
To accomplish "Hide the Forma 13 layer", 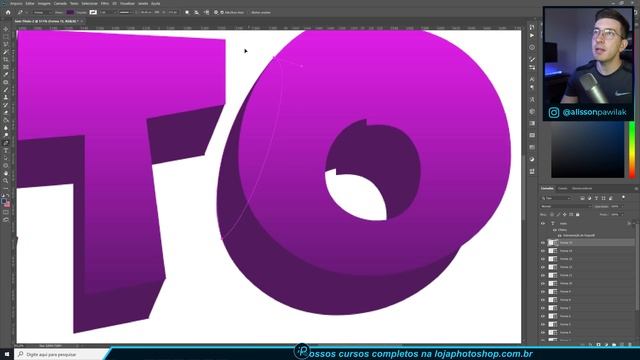I will pos(543,259).
